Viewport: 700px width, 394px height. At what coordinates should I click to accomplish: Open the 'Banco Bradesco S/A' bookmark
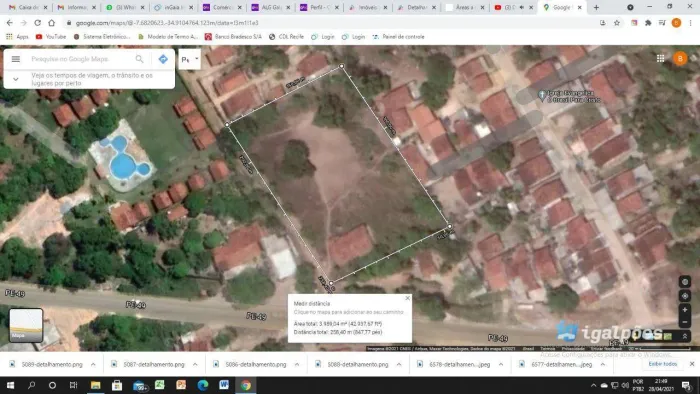pyautogui.click(x=233, y=37)
